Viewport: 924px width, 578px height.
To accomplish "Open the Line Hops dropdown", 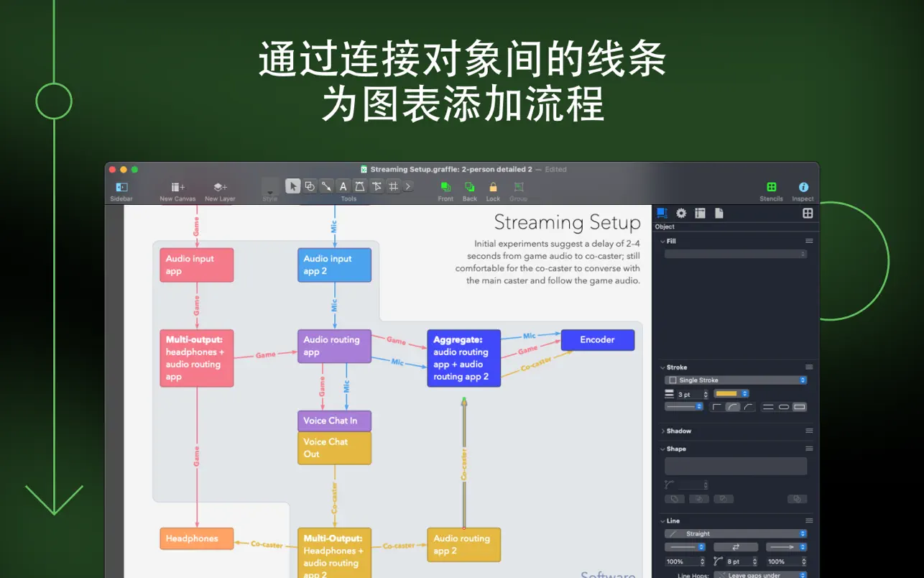I will (761, 575).
